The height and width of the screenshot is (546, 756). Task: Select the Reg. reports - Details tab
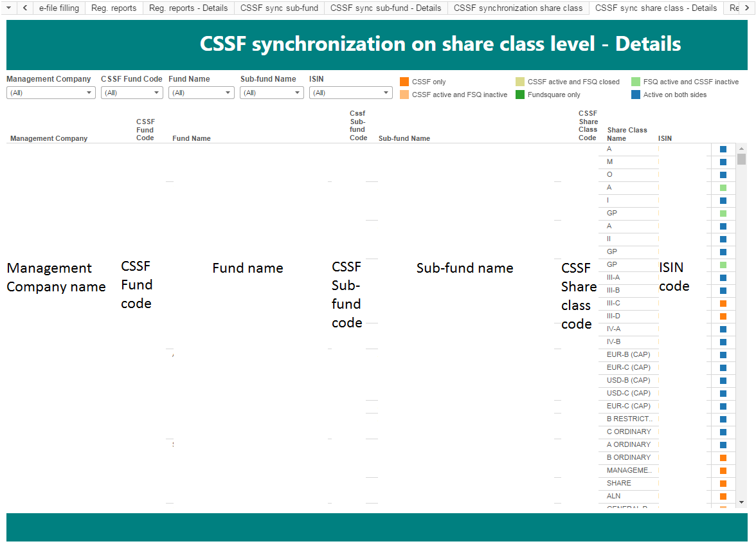click(x=188, y=8)
